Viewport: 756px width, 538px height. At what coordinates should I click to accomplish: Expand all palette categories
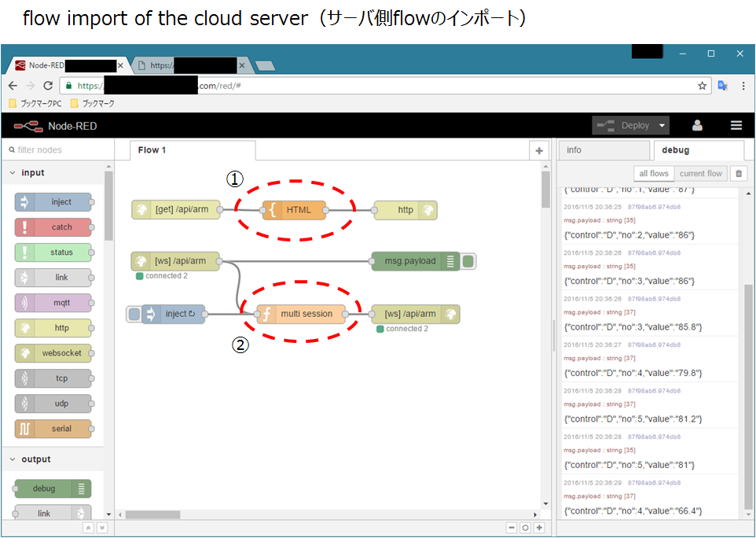coord(101,528)
